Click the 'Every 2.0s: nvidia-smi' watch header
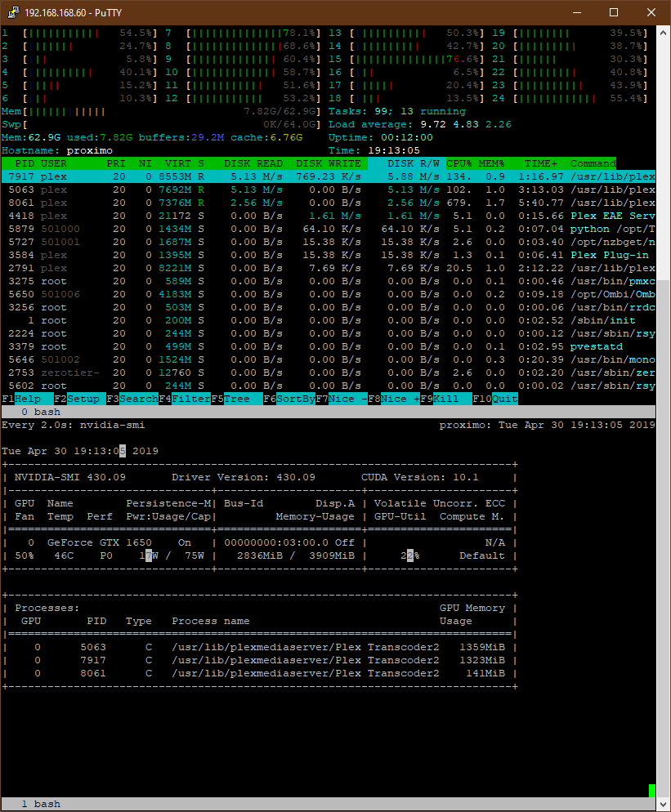671x812 pixels. [73, 425]
